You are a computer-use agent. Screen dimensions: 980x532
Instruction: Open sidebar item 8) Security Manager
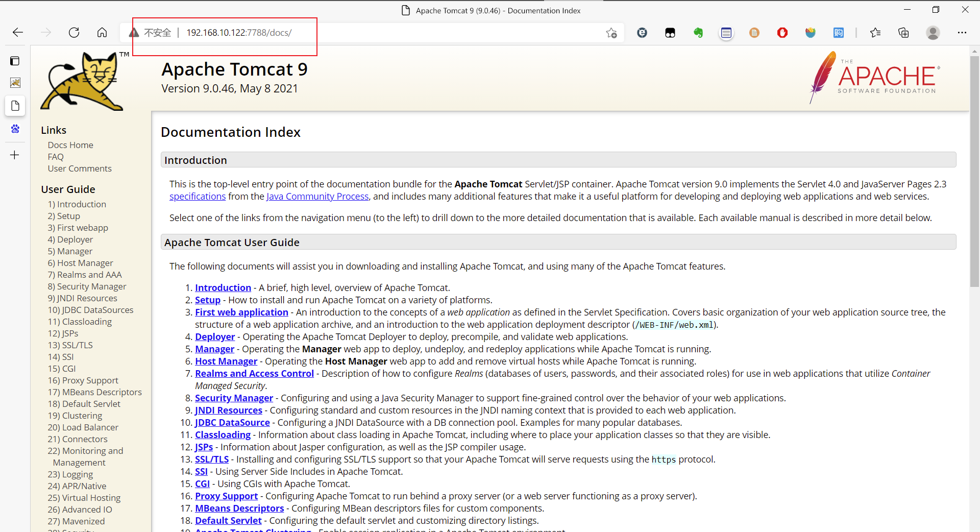tap(87, 286)
